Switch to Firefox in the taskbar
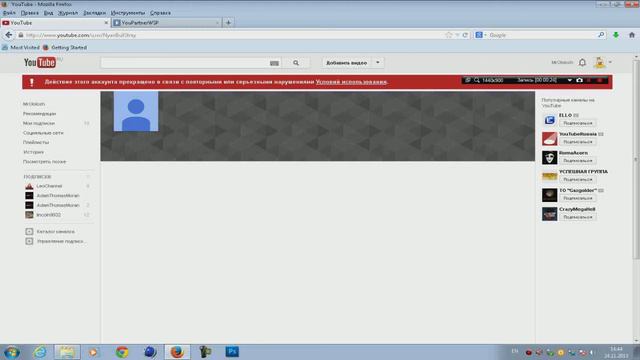 pyautogui.click(x=177, y=352)
